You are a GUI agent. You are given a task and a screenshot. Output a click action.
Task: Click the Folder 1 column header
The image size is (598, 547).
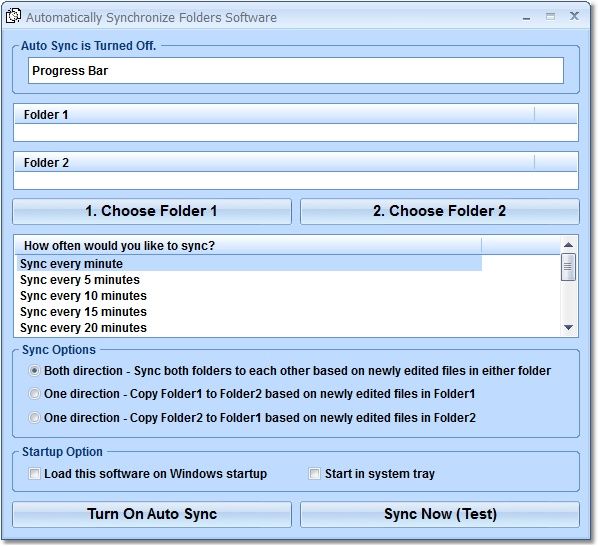point(274,114)
